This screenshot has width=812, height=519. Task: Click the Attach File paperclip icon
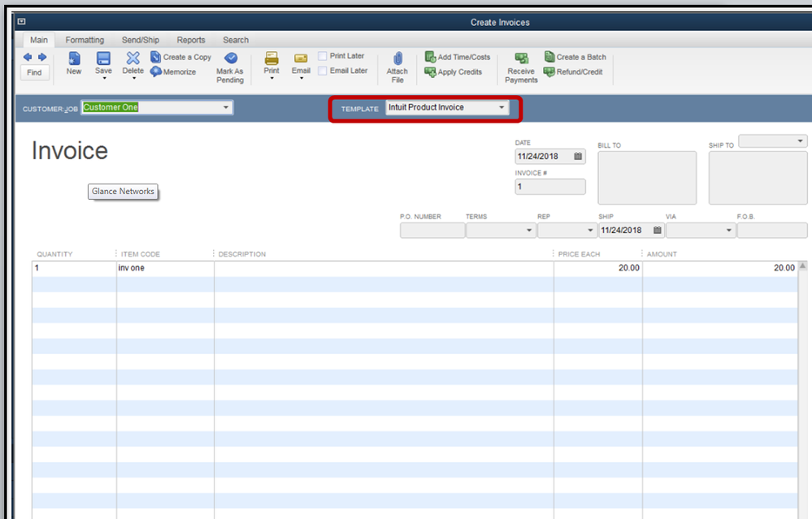[397, 58]
